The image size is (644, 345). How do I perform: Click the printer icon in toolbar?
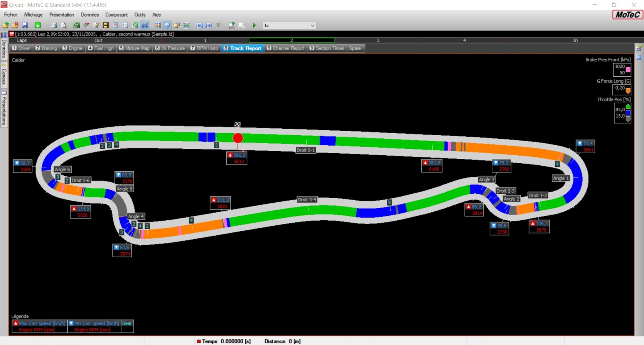click(54, 25)
